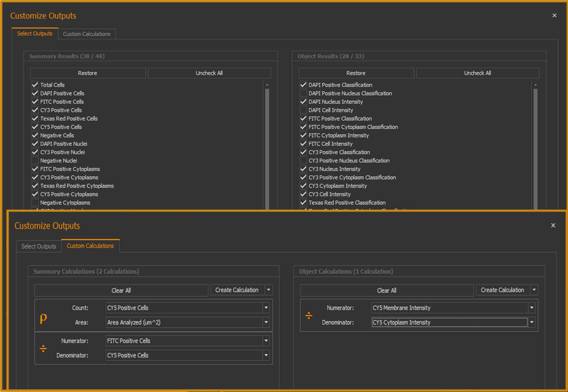Screen dimensions: 568x392
Task: Uncheck DAPI Positive Nuclei checkbox
Action: [x=35, y=144]
